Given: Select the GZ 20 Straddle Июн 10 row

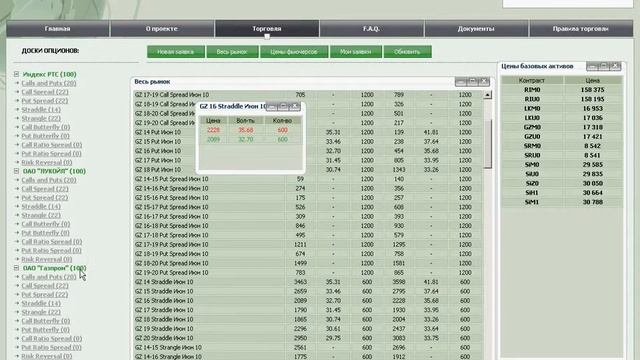Looking at the screenshot, I should [308, 338].
